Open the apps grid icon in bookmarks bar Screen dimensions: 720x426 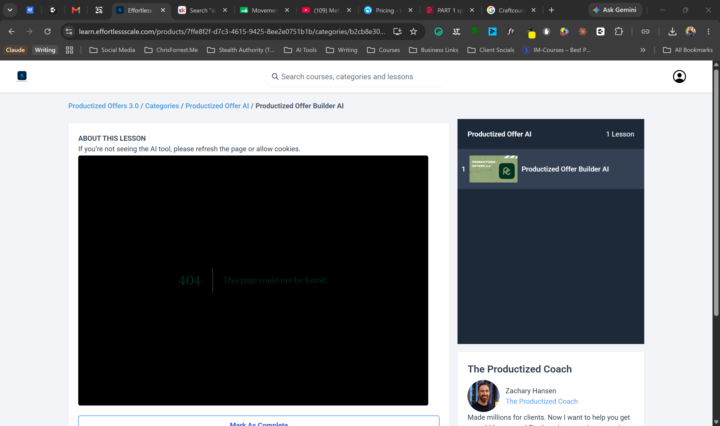pyautogui.click(x=69, y=50)
